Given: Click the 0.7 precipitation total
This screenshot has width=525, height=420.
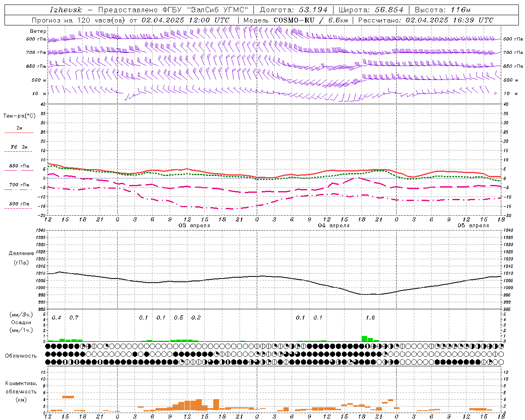Looking at the screenshot, I should (74, 318).
